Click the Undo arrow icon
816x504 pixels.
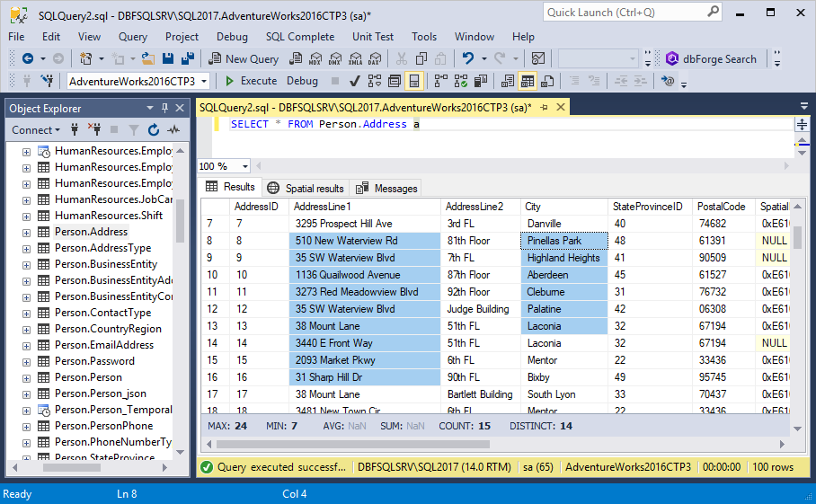coord(468,58)
